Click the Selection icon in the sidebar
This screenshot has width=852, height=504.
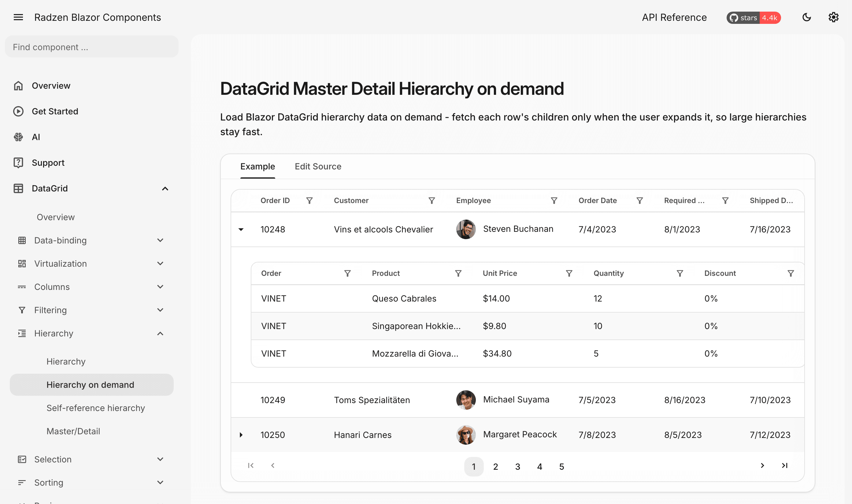point(22,460)
